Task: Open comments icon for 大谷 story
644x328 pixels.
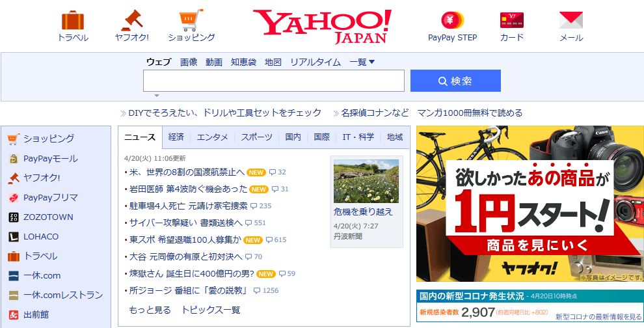Action: pyautogui.click(x=248, y=257)
